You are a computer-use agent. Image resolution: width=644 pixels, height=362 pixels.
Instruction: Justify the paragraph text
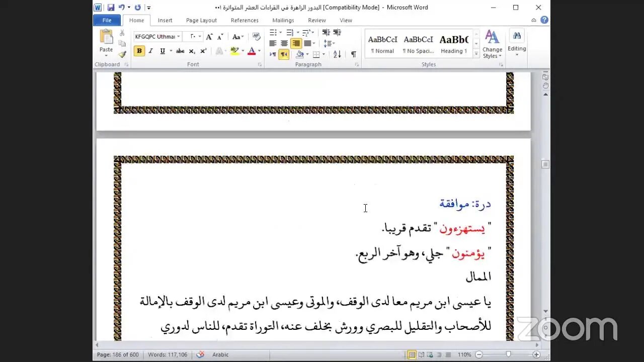pyautogui.click(x=307, y=44)
